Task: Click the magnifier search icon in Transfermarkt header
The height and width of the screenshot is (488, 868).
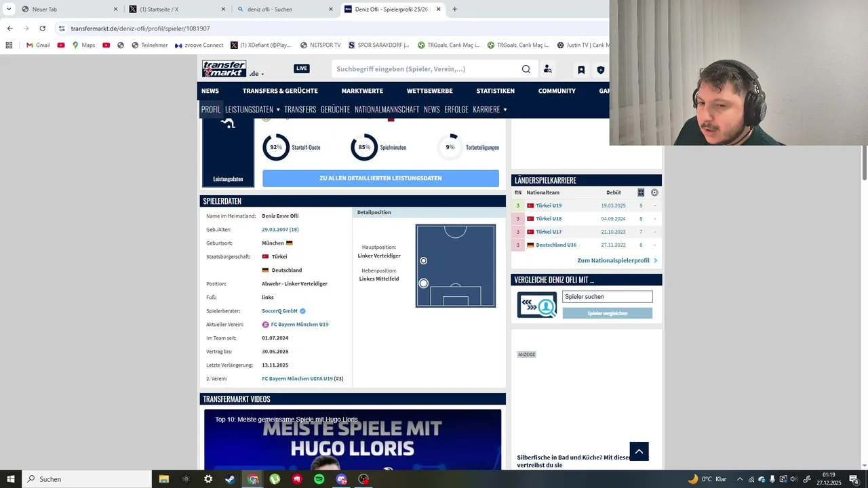Action: pos(526,69)
